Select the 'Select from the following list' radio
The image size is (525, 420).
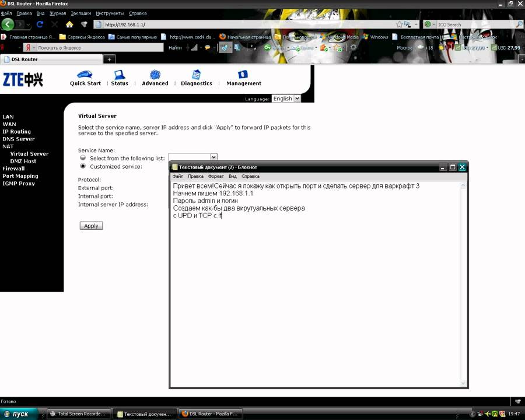pyautogui.click(x=83, y=157)
